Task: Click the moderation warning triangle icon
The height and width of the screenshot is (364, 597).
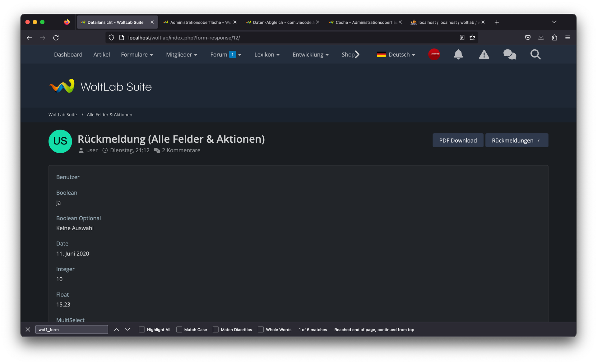Action: point(484,55)
